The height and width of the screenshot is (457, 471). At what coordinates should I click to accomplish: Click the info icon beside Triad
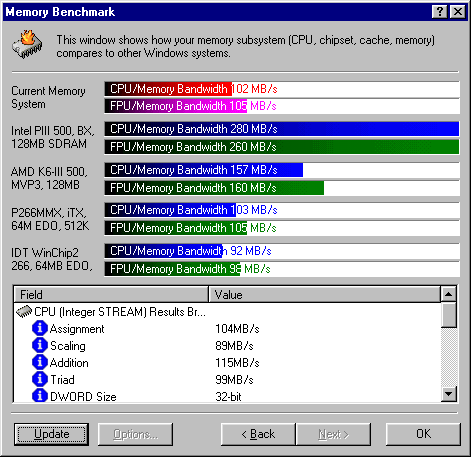[40, 379]
